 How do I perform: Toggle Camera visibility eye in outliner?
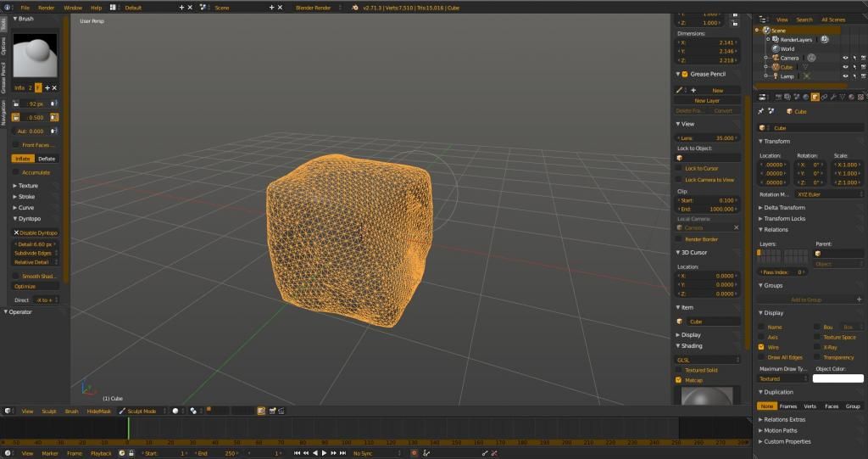tap(845, 58)
